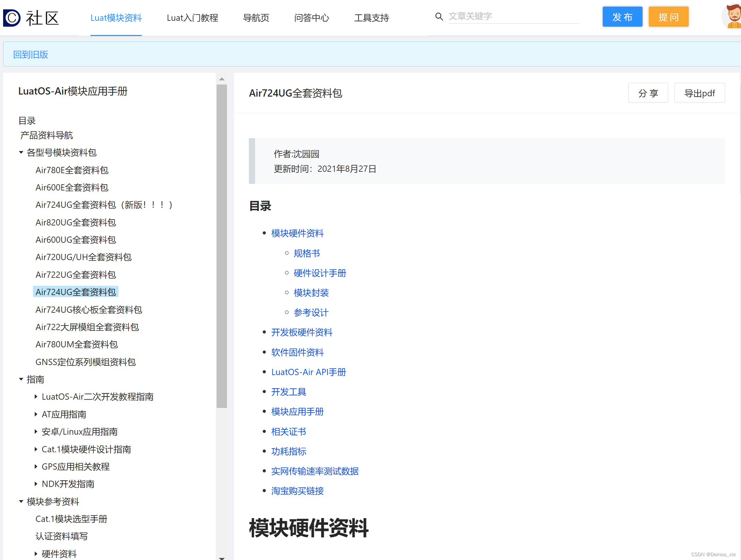Focus the 文章关键字 search field
Image resolution: width=741 pixels, height=560 pixels.
[x=514, y=16]
